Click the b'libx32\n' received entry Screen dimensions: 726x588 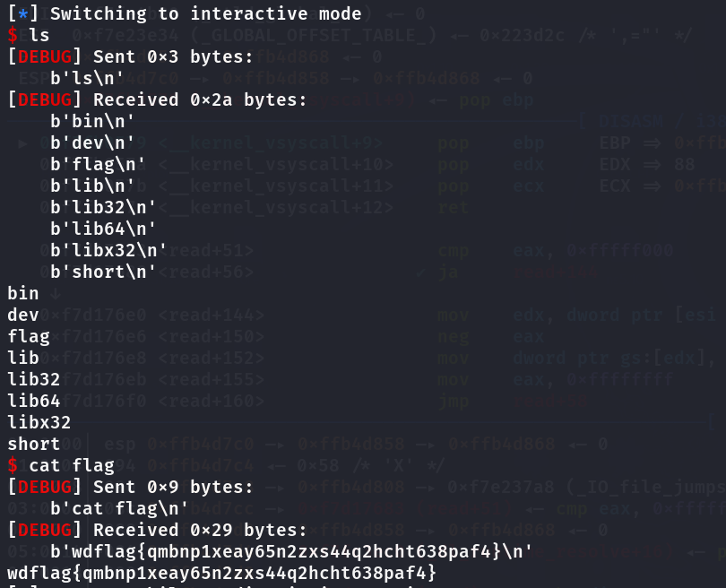pos(108,250)
